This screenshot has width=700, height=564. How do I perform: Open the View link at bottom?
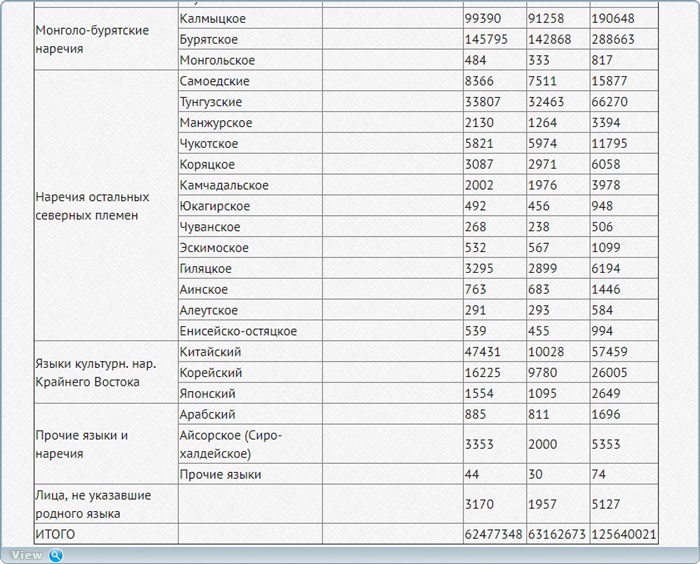tap(27, 556)
